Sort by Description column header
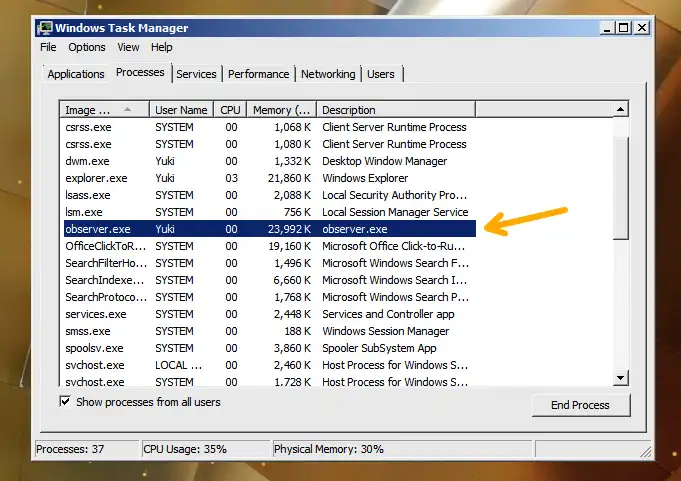The image size is (681, 481). click(x=396, y=110)
